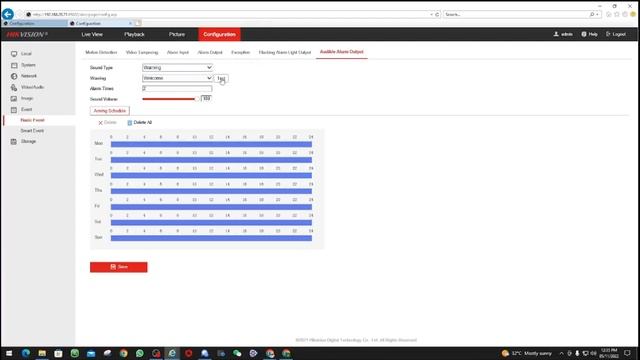The image size is (640, 360).
Task: Click the Sound Volume value box
Action: [206, 99]
